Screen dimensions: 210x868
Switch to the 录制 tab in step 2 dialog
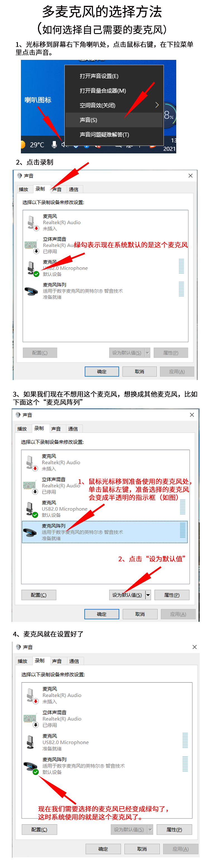coord(40,189)
